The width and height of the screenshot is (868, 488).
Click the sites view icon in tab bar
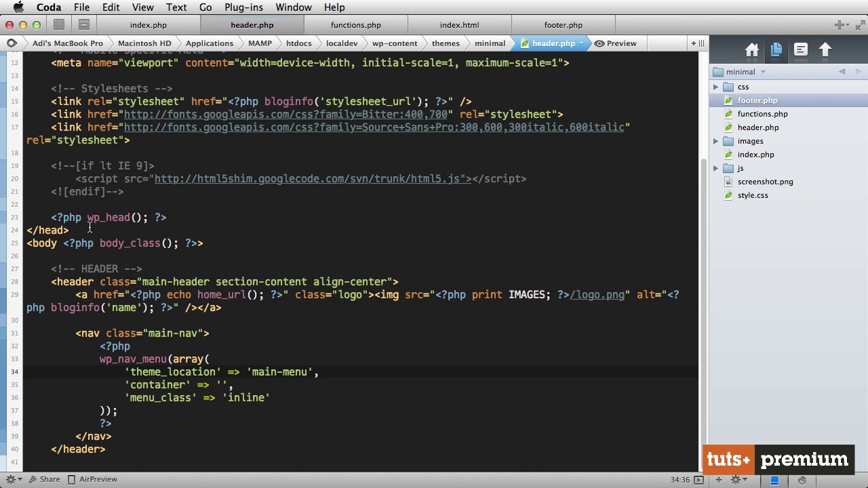click(x=59, y=25)
